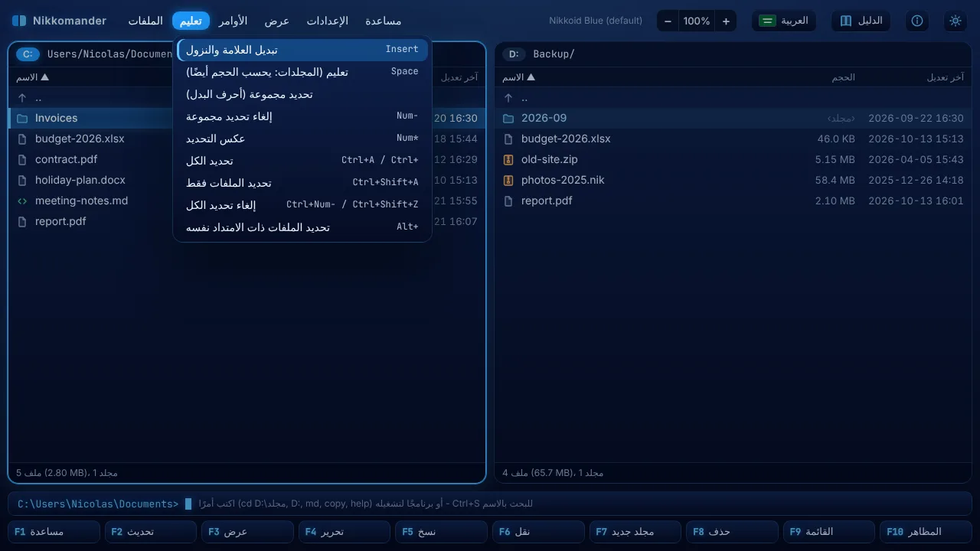
Task: Click the 2026-09 folder icon in Backup pane
Action: 508,119
